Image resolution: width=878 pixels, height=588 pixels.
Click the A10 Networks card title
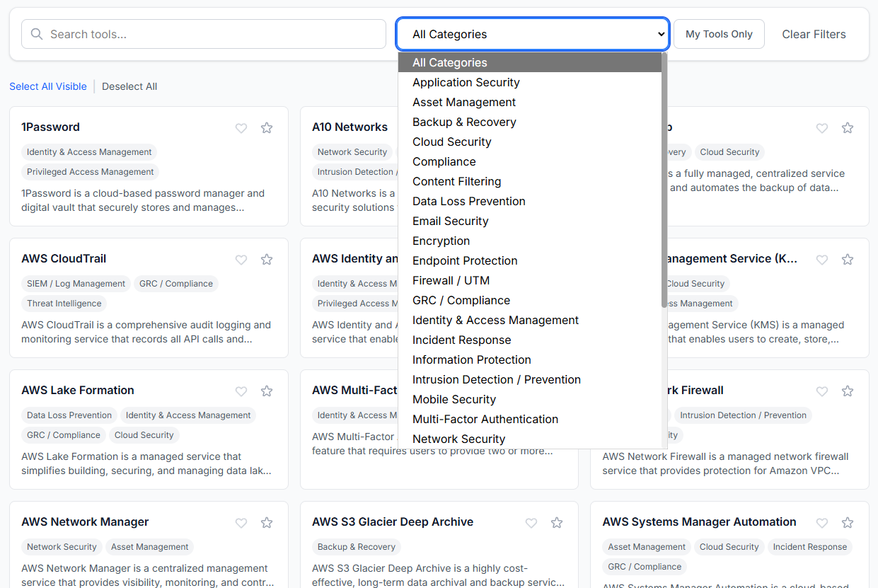pyautogui.click(x=350, y=127)
